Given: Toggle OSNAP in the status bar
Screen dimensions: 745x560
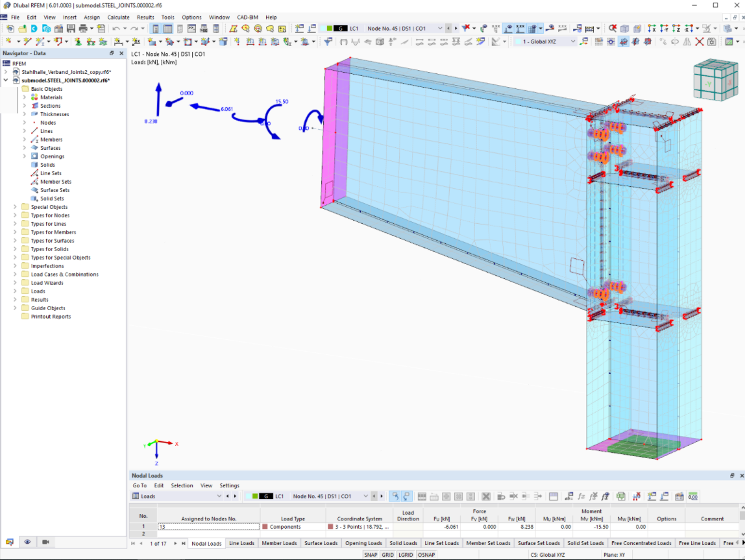Looking at the screenshot, I should [x=426, y=555].
